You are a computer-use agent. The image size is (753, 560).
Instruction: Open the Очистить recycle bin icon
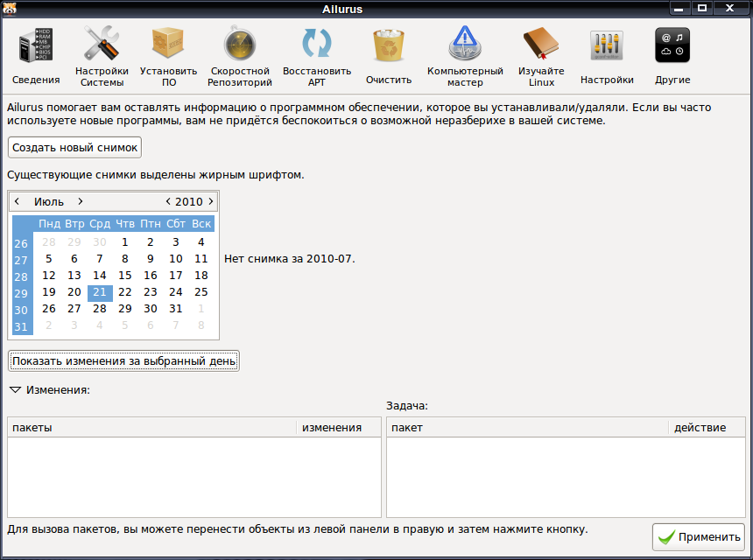tap(389, 45)
